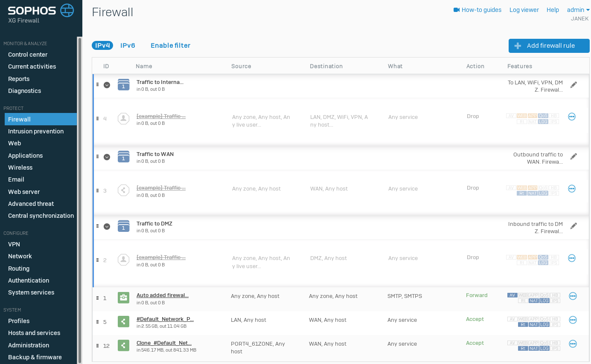Image resolution: width=591 pixels, height=364 pixels.
Task: Open the How-to guides link
Action: tap(477, 10)
